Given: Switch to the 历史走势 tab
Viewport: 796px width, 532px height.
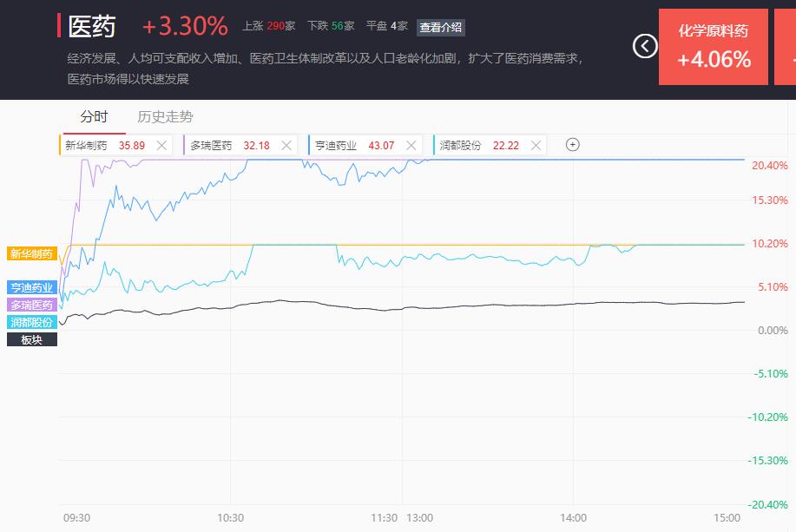Looking at the screenshot, I should point(165,117).
